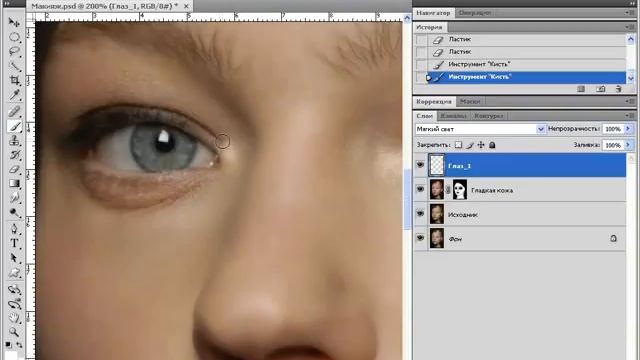Select the Healing Brush tool
The height and width of the screenshot is (360, 640).
pos(14,111)
